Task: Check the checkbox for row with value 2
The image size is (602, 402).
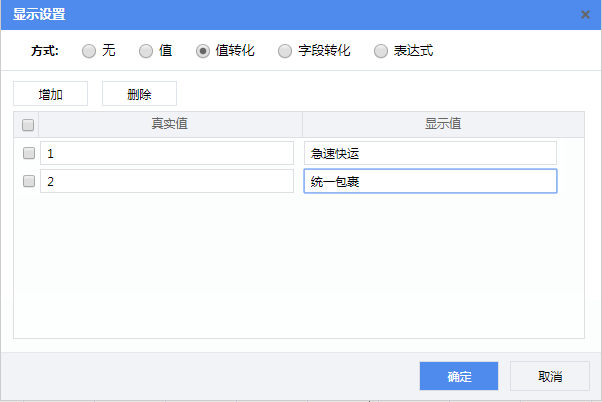Action: click(x=28, y=181)
